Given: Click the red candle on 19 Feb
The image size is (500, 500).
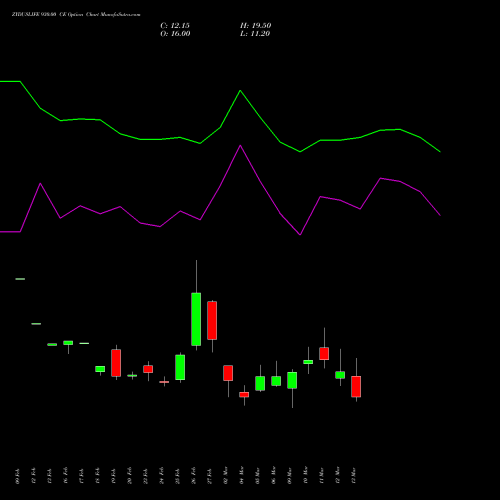Looking at the screenshot, I should coord(116,363).
